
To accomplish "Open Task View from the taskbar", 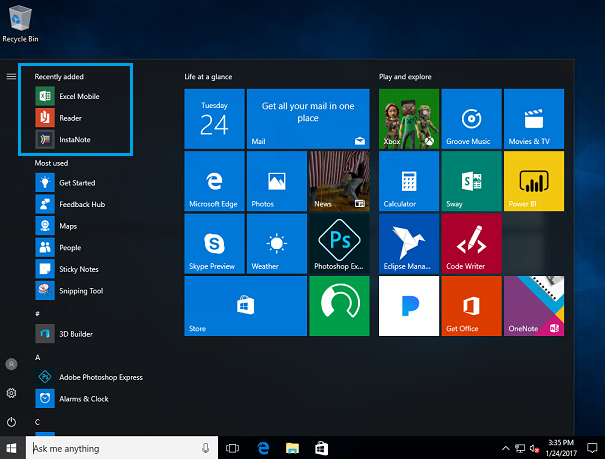I will click(x=233, y=448).
